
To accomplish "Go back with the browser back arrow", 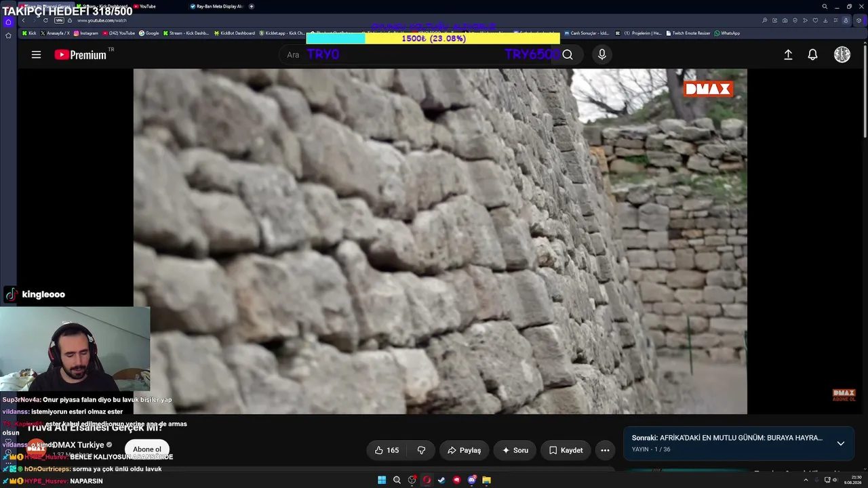I will [24, 20].
